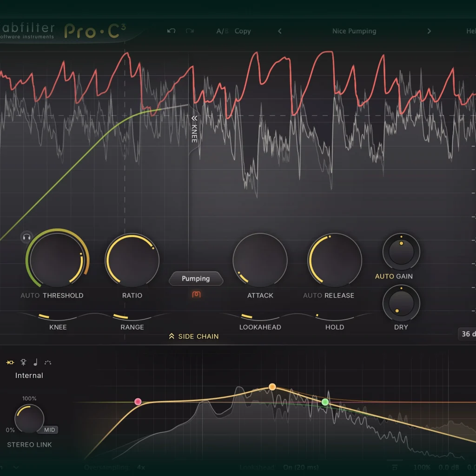The image size is (476, 476).
Task: Adjust the KNEE arc slider
Action: [58, 317]
